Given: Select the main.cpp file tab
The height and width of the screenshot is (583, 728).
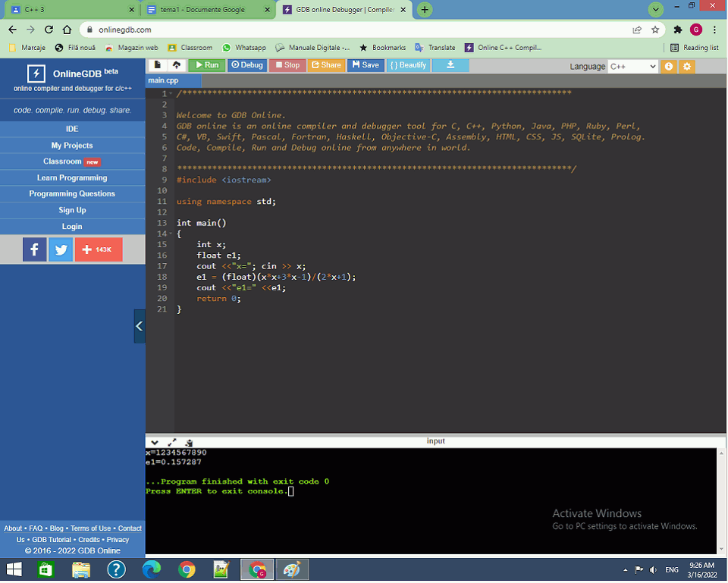Looking at the screenshot, I should (x=164, y=80).
